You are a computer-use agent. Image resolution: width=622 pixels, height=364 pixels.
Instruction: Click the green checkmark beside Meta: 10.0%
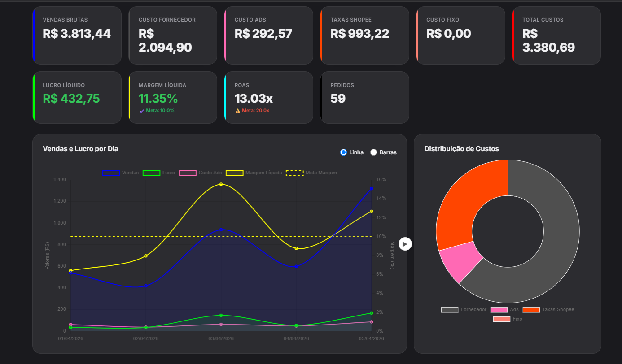142,110
